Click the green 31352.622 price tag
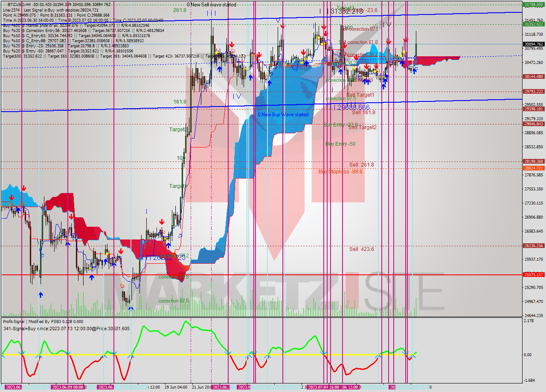Image resolution: width=546 pixels, height=392 pixels. click(534, 24)
